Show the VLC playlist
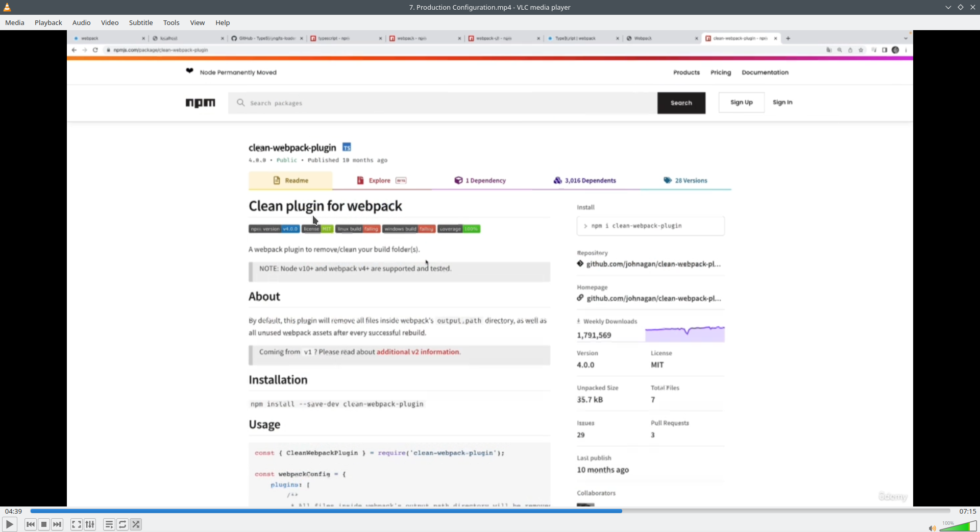 tap(109, 524)
